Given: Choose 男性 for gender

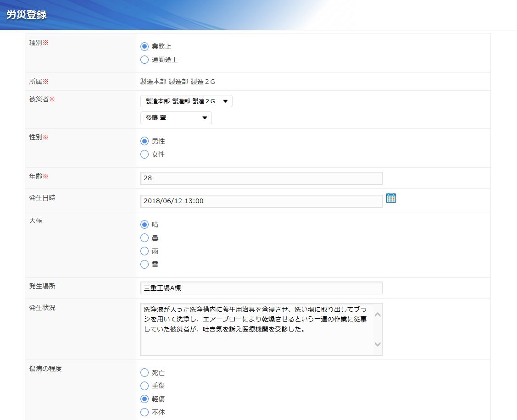Looking at the screenshot, I should 145,141.
